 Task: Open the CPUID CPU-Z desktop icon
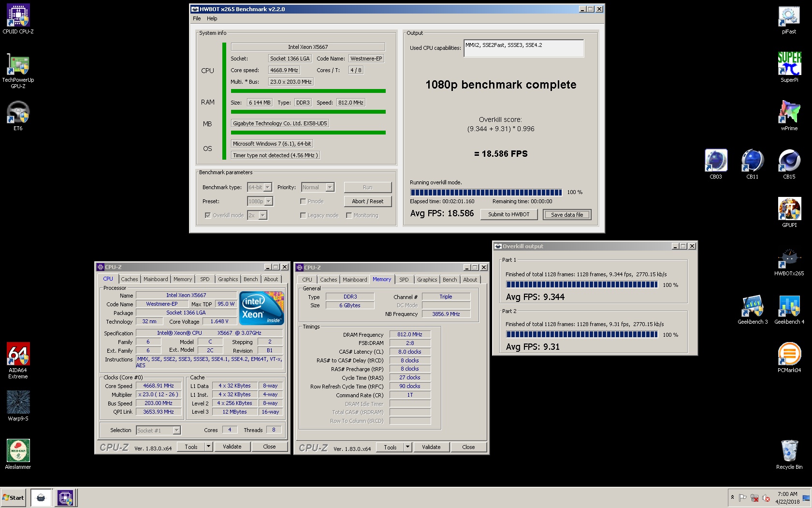[x=18, y=19]
